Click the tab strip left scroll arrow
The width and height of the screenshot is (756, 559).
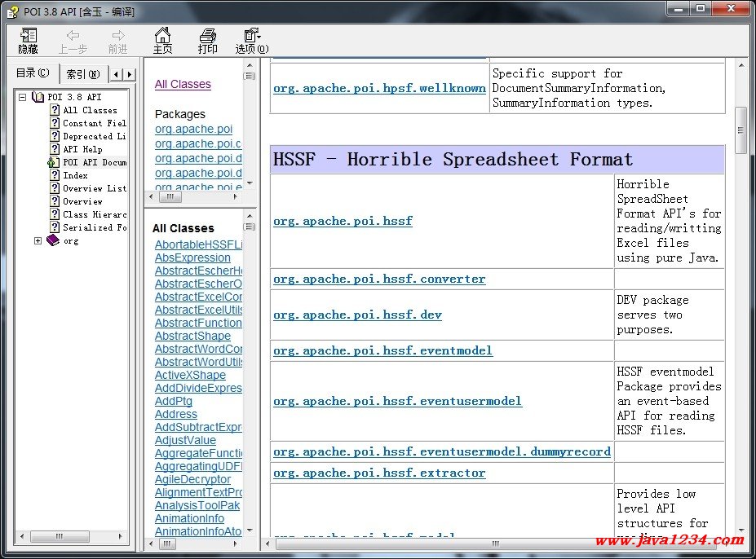[x=116, y=74]
